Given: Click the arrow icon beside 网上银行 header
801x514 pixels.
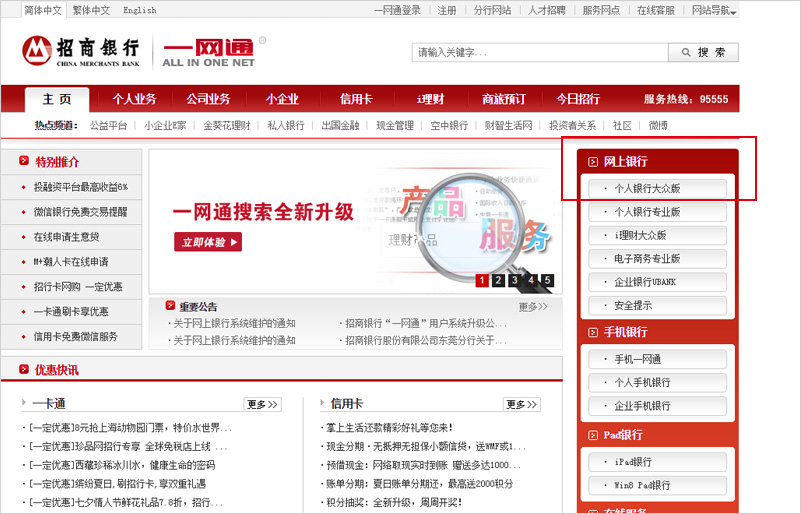Looking at the screenshot, I should (x=593, y=161).
